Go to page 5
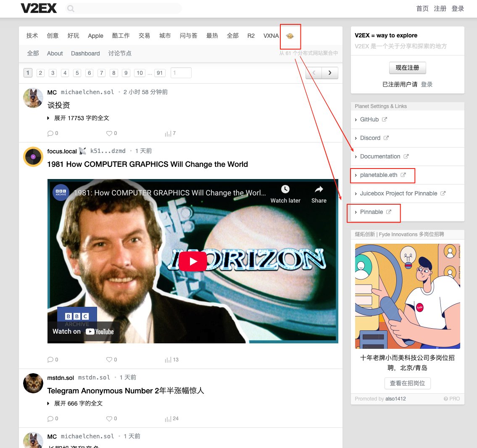This screenshot has width=477, height=448. (77, 73)
